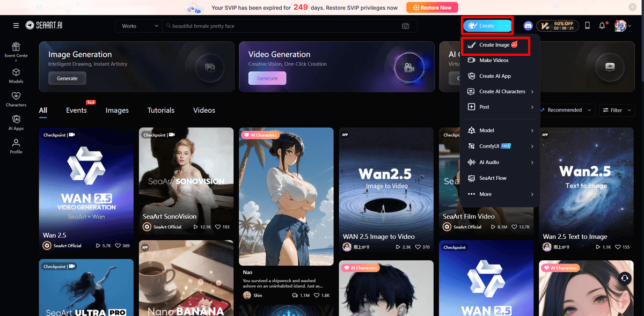Open the SeaArt SonoVision card
The height and width of the screenshot is (316, 644).
point(186,181)
